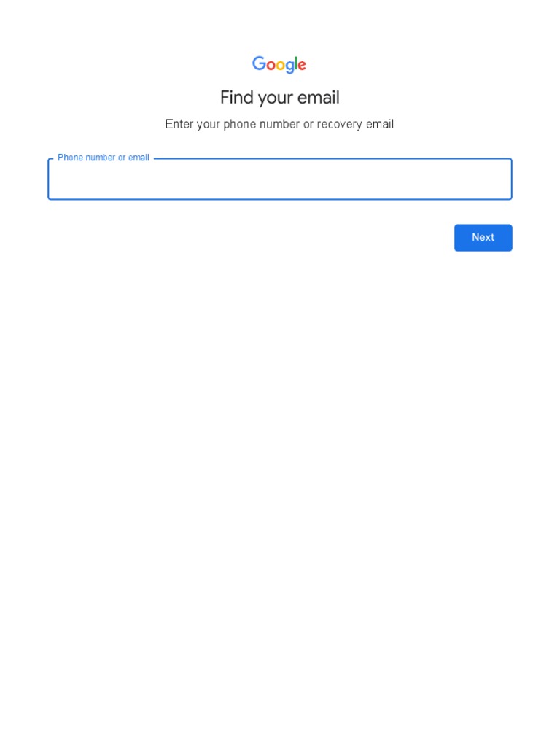Click the blue capital G in logo
Screen dimensions: 560x747
point(259,63)
